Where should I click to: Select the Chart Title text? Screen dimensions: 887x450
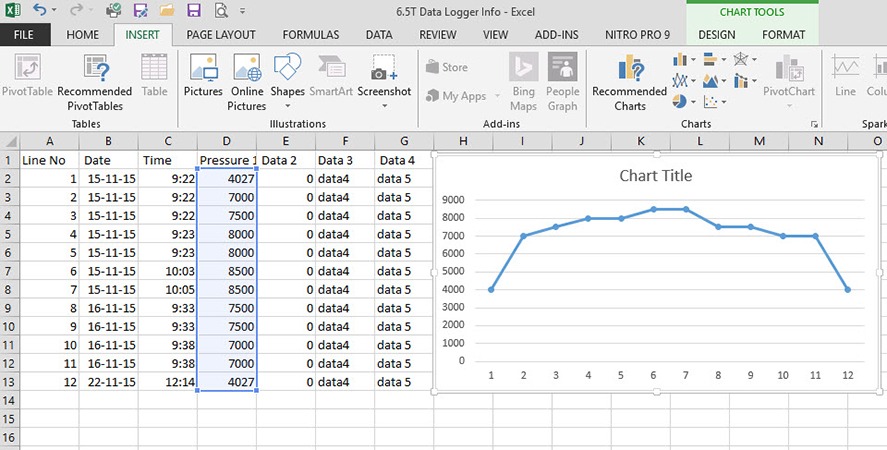click(655, 176)
